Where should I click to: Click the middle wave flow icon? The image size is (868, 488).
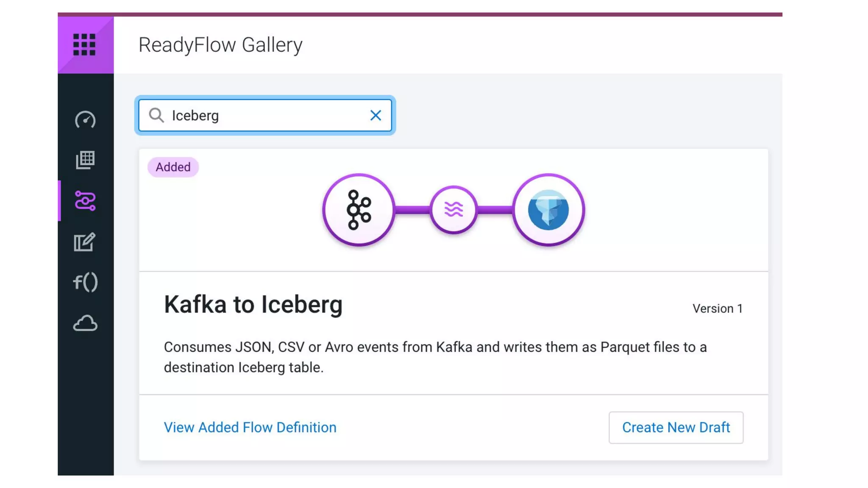pos(453,209)
